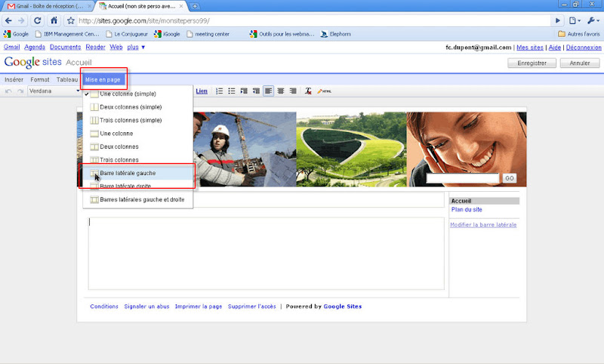Open the Format menu
Screen dimensions: 604x364
[x=40, y=80]
